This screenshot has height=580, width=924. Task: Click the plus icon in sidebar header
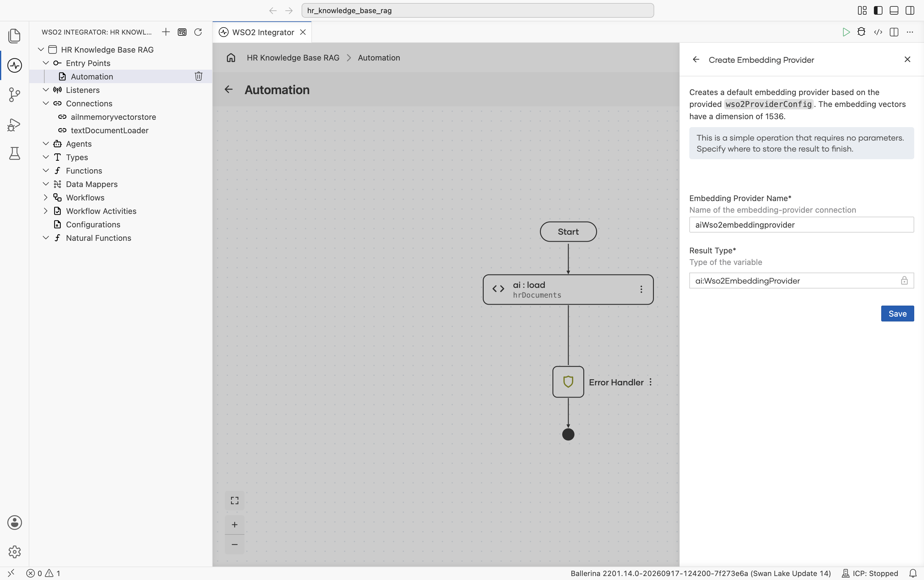tap(166, 32)
